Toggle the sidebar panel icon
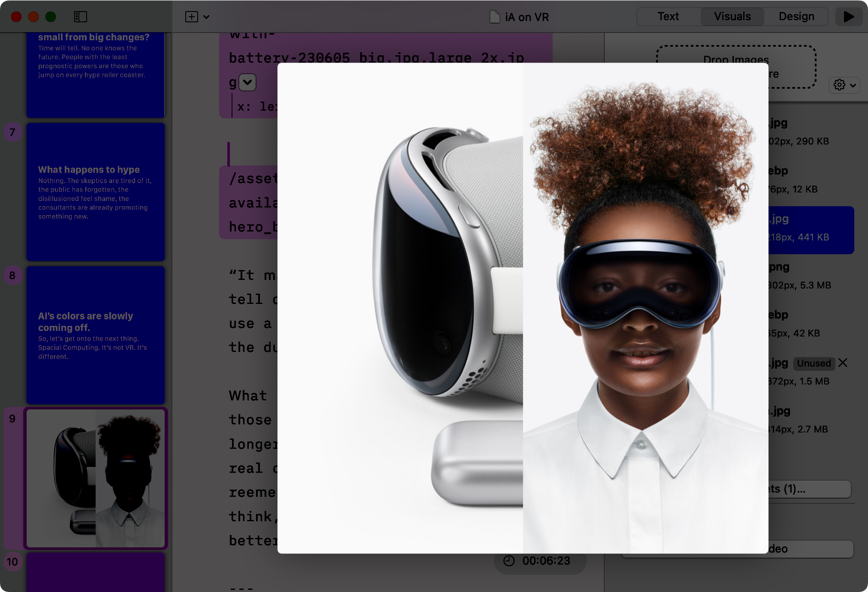 80,17
